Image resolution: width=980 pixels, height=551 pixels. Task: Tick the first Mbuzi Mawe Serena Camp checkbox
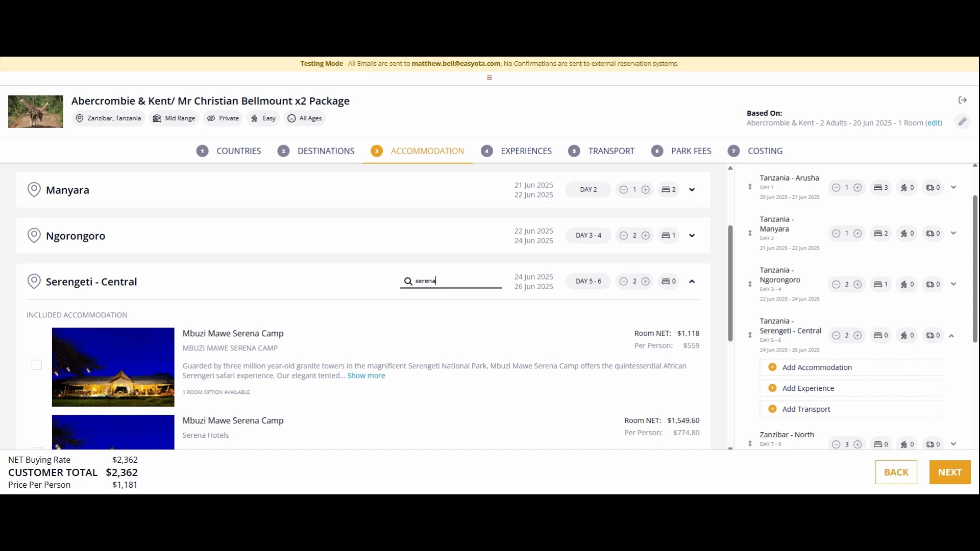pos(37,365)
